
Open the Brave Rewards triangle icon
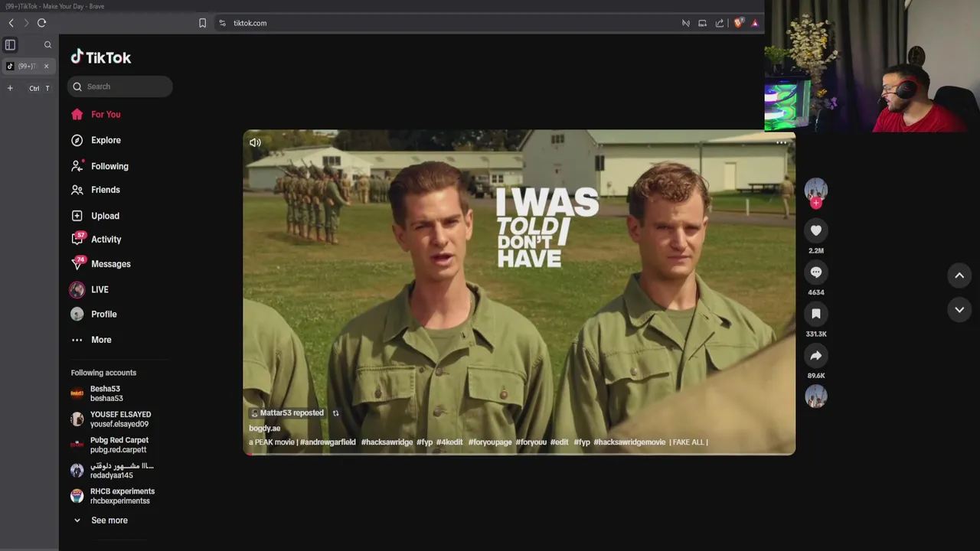[755, 23]
